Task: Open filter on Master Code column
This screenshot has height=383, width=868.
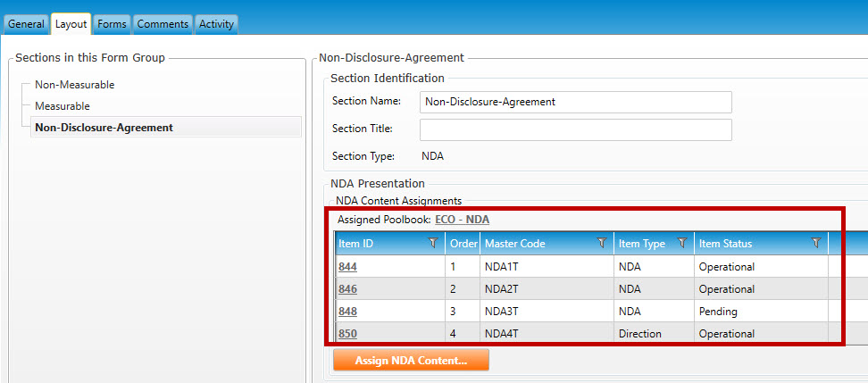Action: pyautogui.click(x=601, y=244)
